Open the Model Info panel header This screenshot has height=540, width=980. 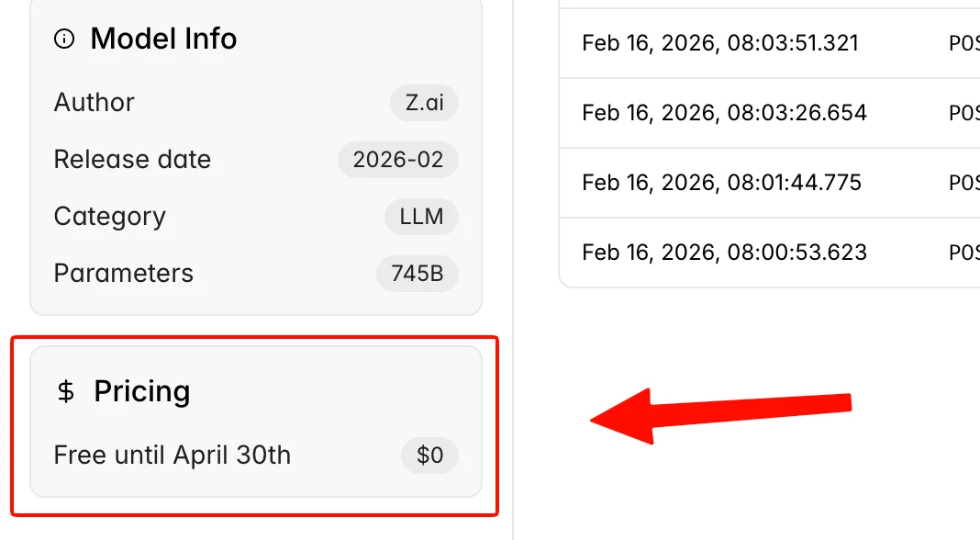tap(162, 39)
